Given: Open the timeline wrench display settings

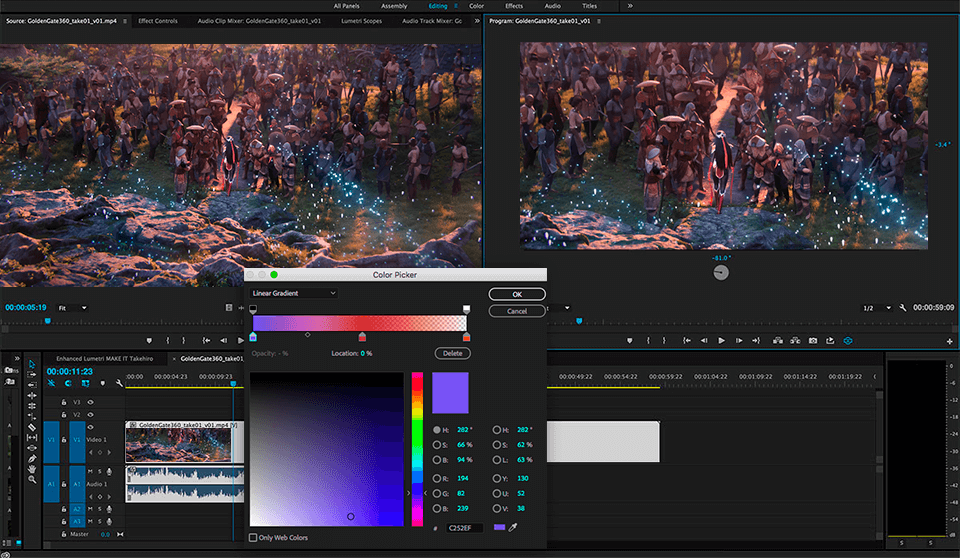Looking at the screenshot, I should click(119, 383).
